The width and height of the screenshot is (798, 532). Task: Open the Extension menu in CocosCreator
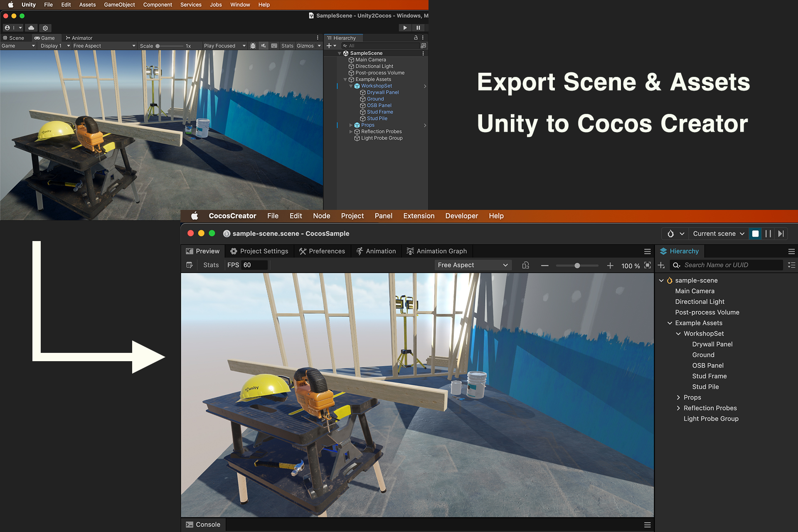coord(419,216)
